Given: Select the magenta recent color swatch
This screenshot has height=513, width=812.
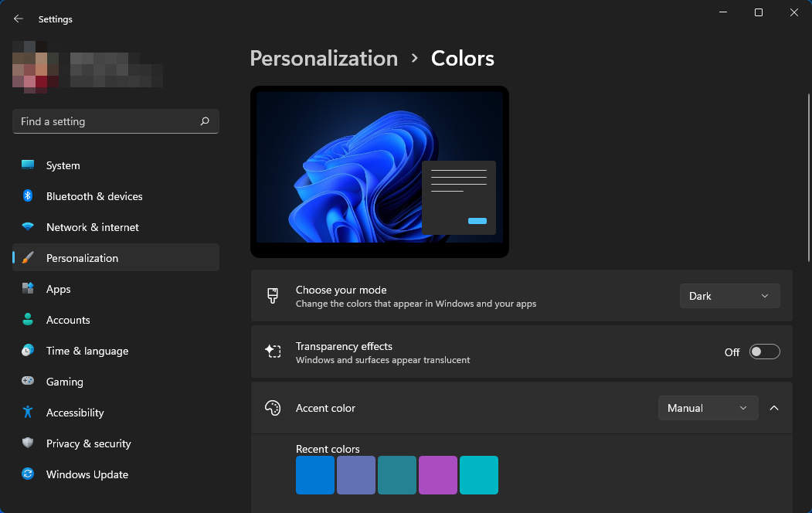Looking at the screenshot, I should pyautogui.click(x=437, y=475).
